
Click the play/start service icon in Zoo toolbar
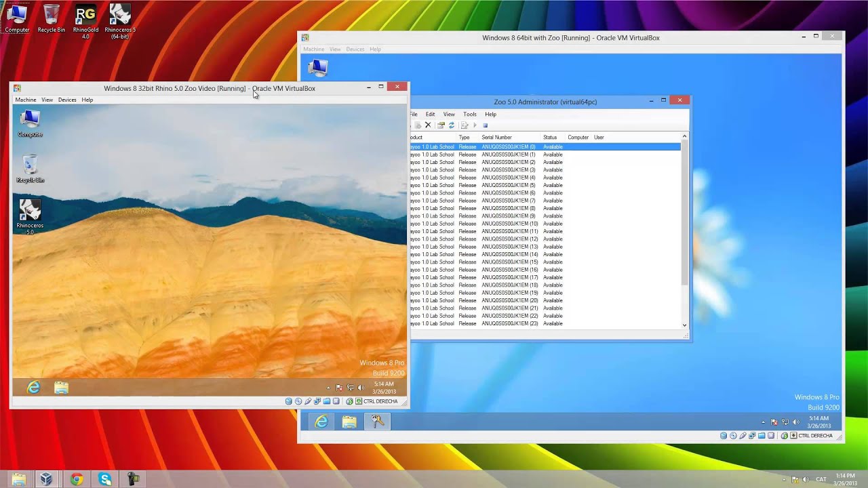tap(475, 125)
